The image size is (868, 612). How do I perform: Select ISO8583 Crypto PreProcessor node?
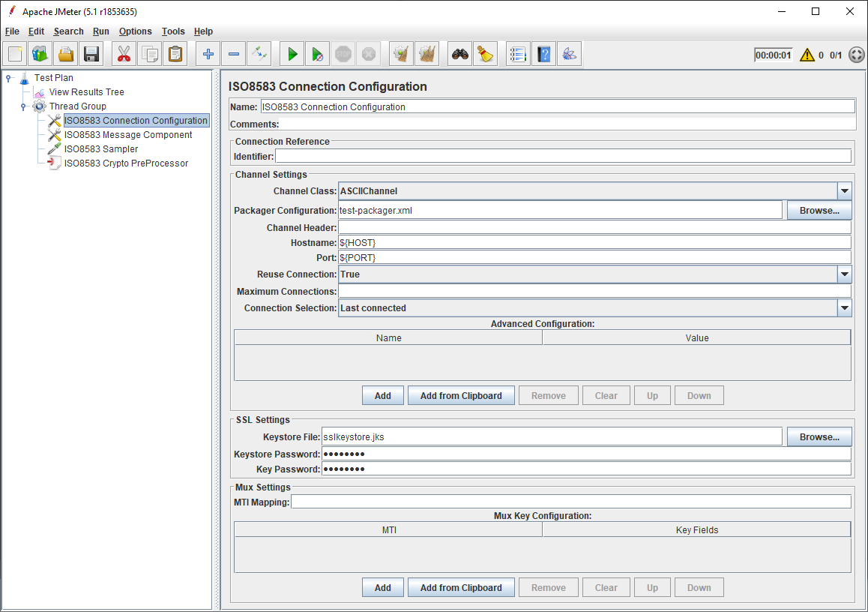[x=126, y=163]
